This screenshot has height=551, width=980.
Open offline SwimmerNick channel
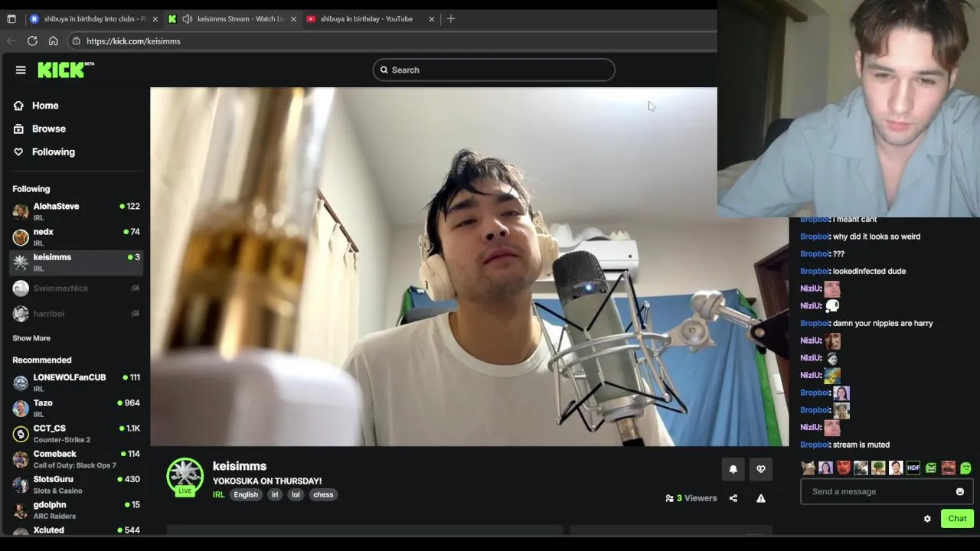pos(76,288)
